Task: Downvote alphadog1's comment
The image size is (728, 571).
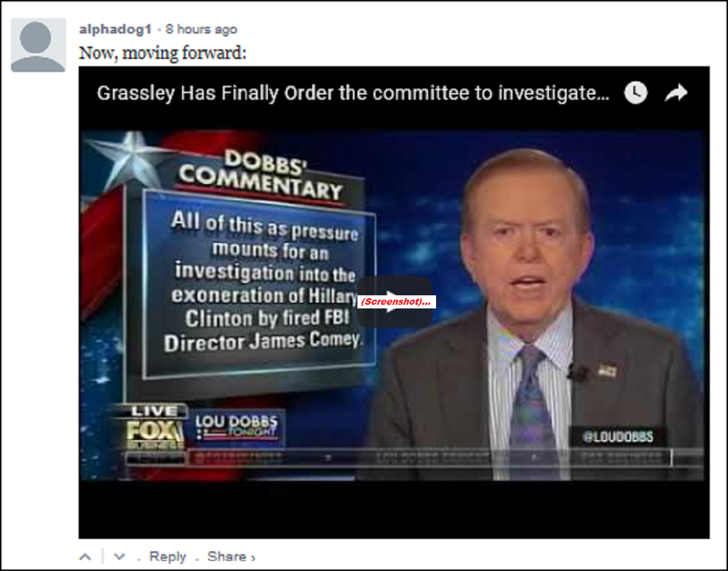Action: point(119,556)
